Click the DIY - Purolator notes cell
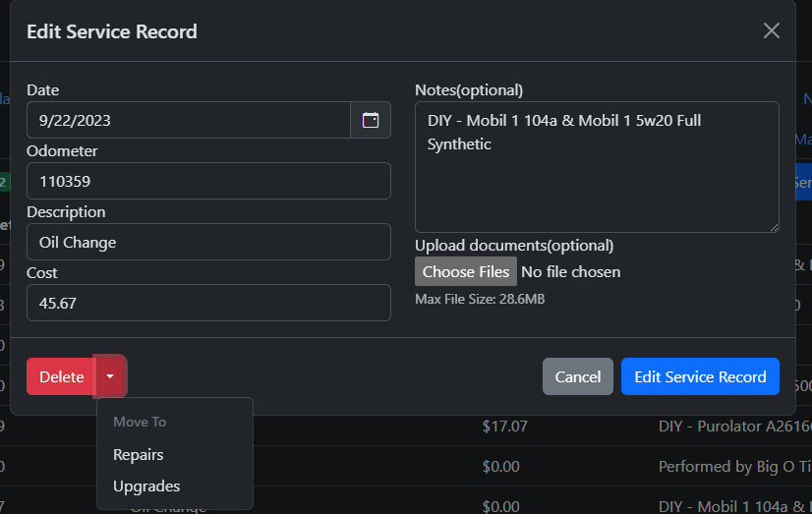812x514 pixels. (733, 427)
